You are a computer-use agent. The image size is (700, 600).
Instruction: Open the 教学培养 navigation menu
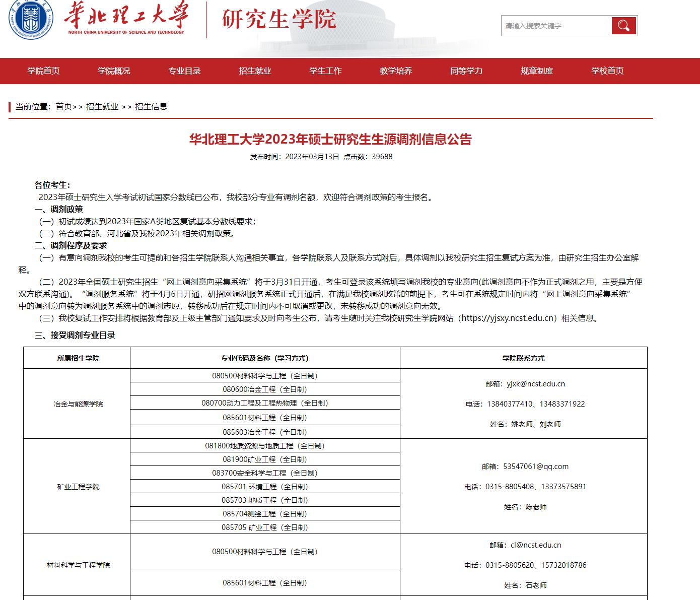click(x=396, y=71)
